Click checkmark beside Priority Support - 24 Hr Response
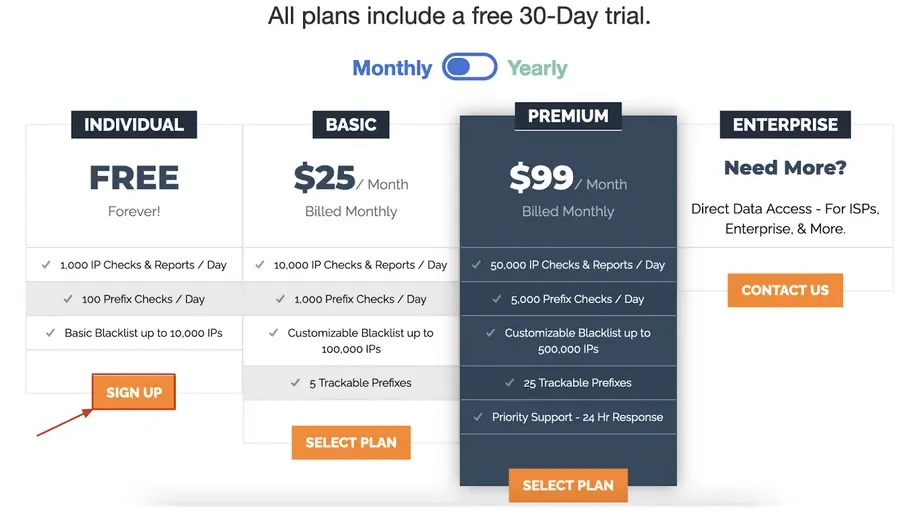 (x=478, y=417)
